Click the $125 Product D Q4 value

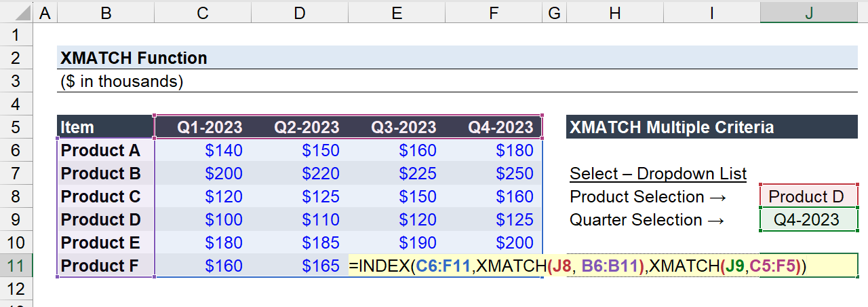coord(493,219)
